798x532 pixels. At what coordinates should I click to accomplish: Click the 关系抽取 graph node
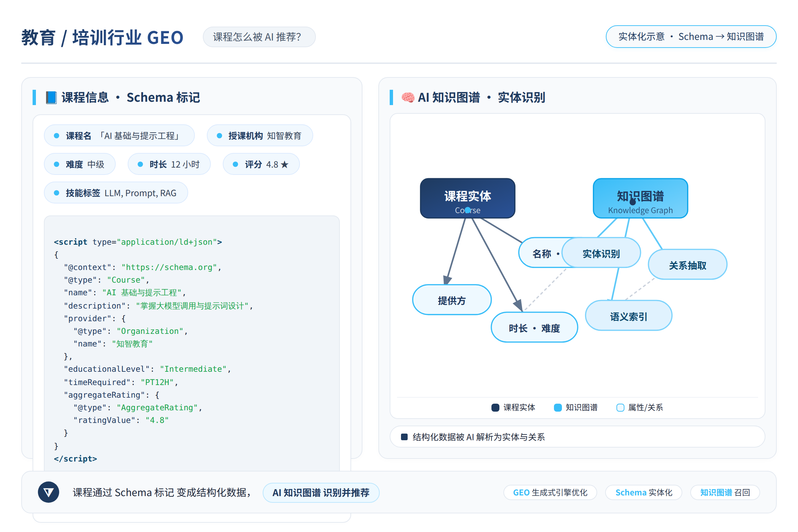(x=687, y=265)
